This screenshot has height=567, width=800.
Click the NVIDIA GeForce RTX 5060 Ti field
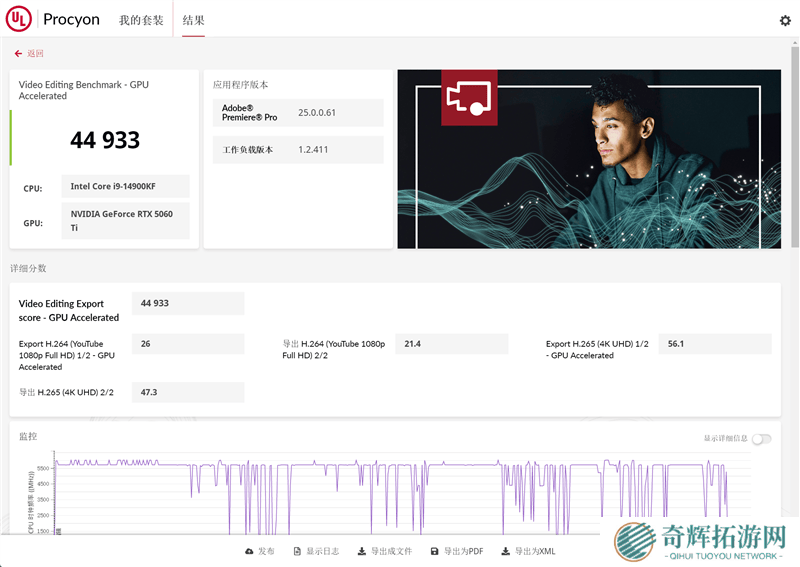pos(127,220)
